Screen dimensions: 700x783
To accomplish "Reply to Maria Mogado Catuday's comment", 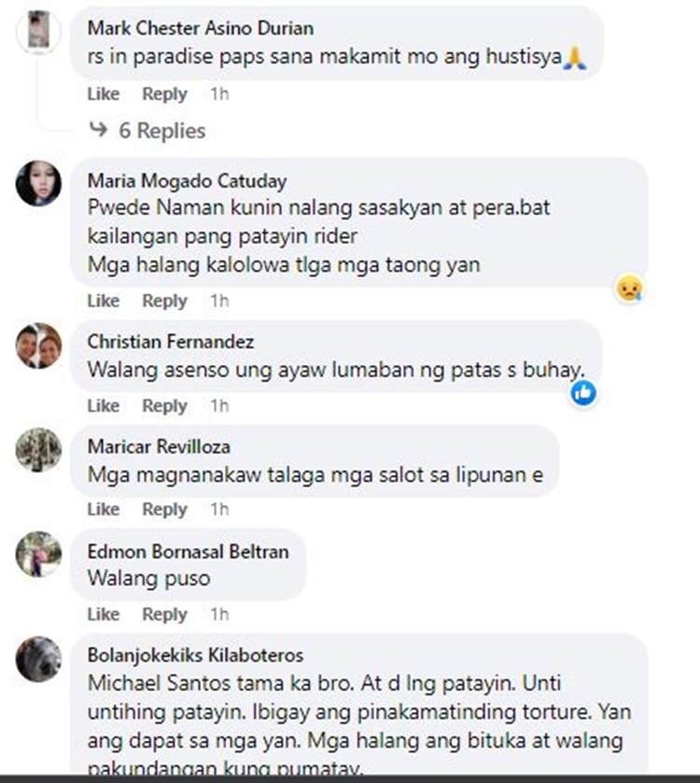I will pos(165,301).
